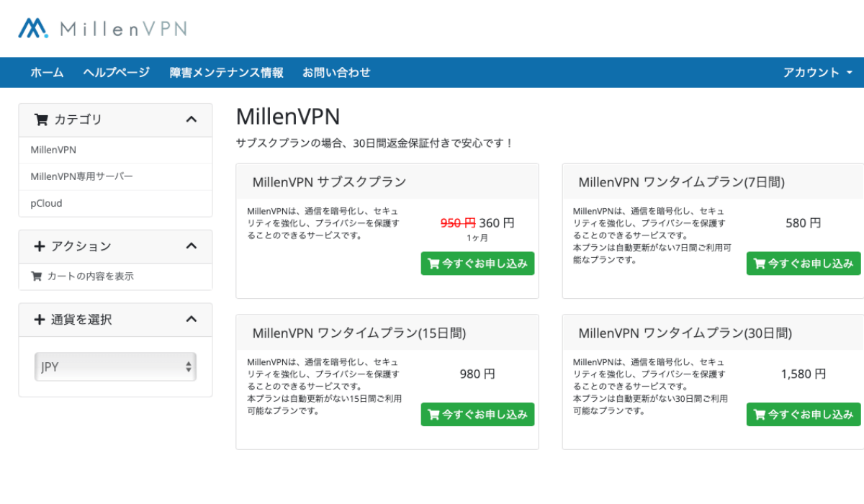Image resolution: width=864 pixels, height=504 pixels.
Task: Click the ワンタイムプラン(7日間) card title
Action: [681, 182]
